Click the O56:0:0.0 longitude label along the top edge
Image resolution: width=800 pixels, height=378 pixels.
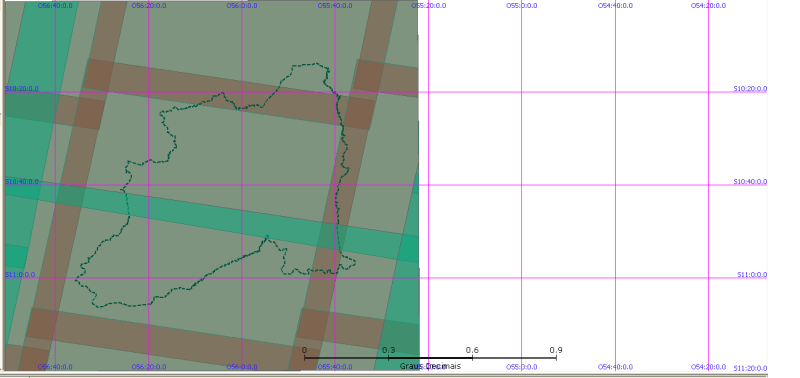pyautogui.click(x=242, y=6)
